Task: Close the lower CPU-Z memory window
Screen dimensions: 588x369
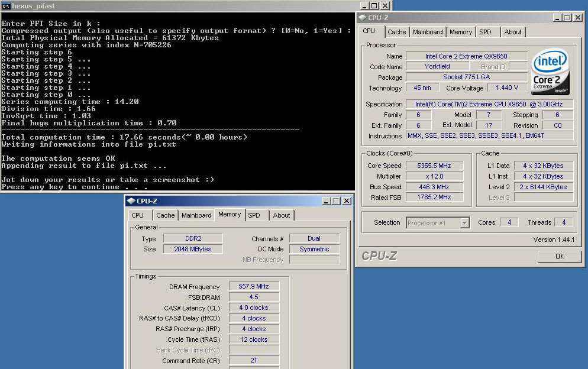Action: [347, 201]
